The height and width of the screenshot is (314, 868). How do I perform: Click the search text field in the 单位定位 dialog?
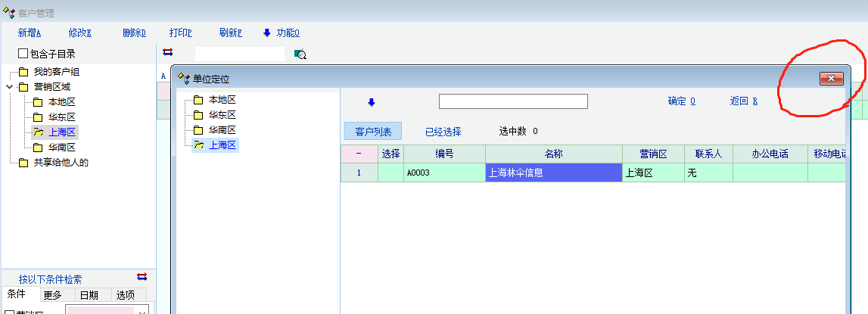513,101
